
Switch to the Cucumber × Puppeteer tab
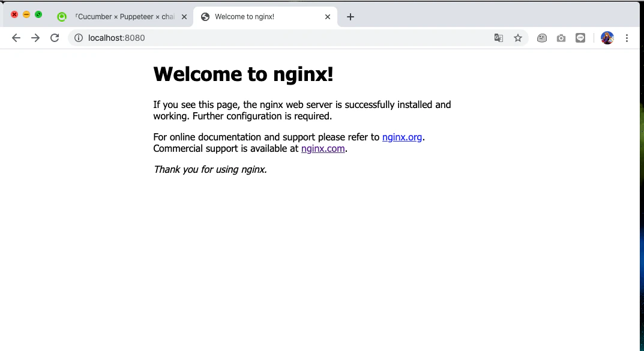pyautogui.click(x=122, y=16)
